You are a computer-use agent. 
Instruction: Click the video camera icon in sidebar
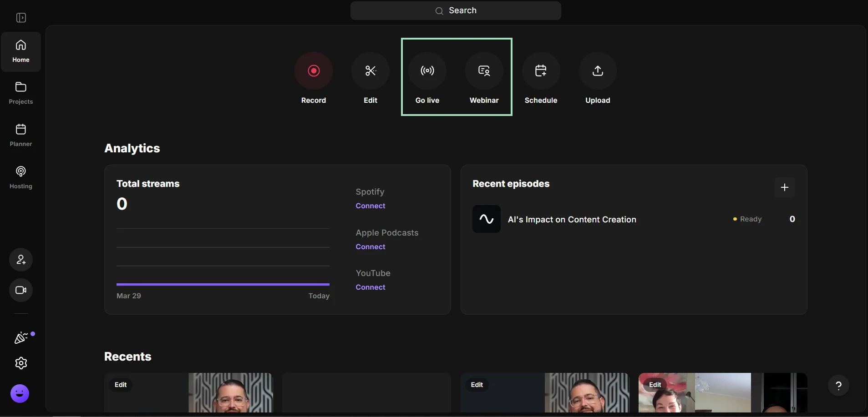coord(21,290)
